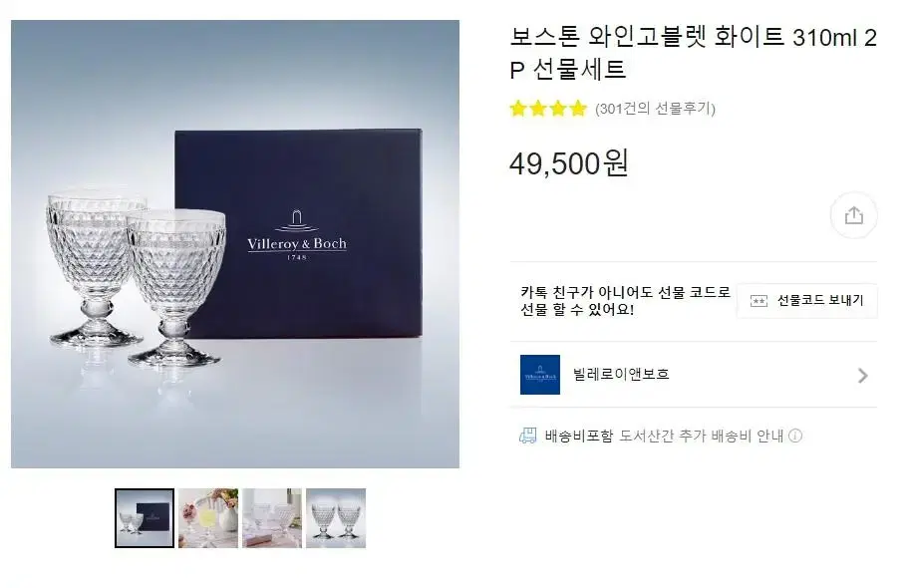This screenshot has height=588, width=908.
Task: Click the yellow star rating
Action: tap(548, 109)
